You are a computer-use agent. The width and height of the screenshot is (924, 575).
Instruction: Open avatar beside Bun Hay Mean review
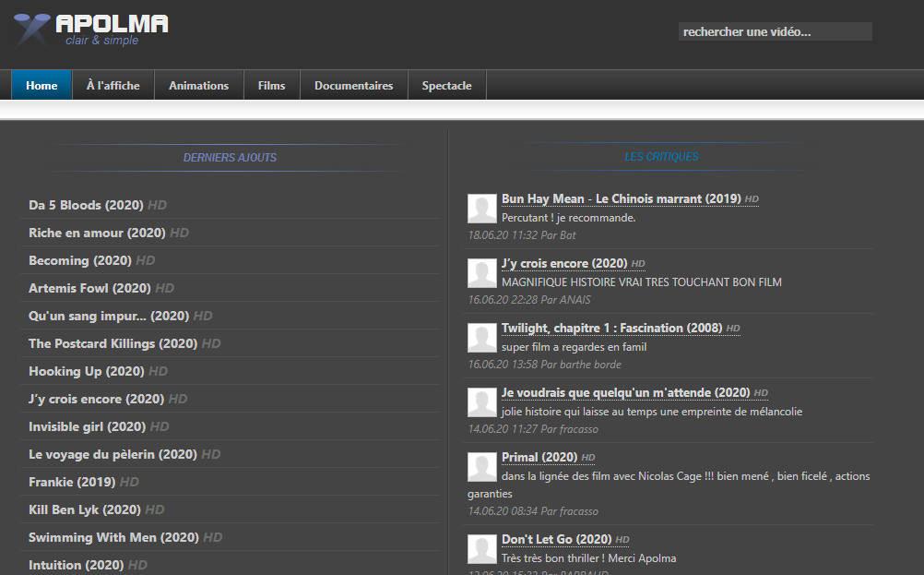pyautogui.click(x=482, y=209)
